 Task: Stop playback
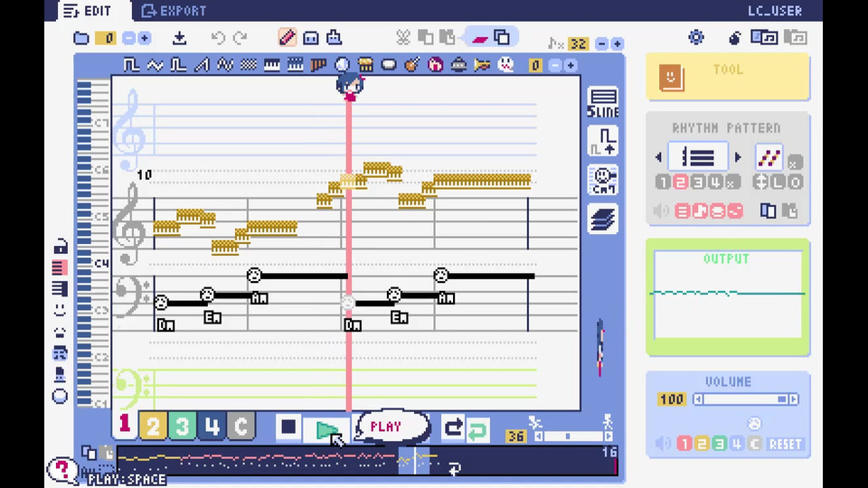(288, 427)
